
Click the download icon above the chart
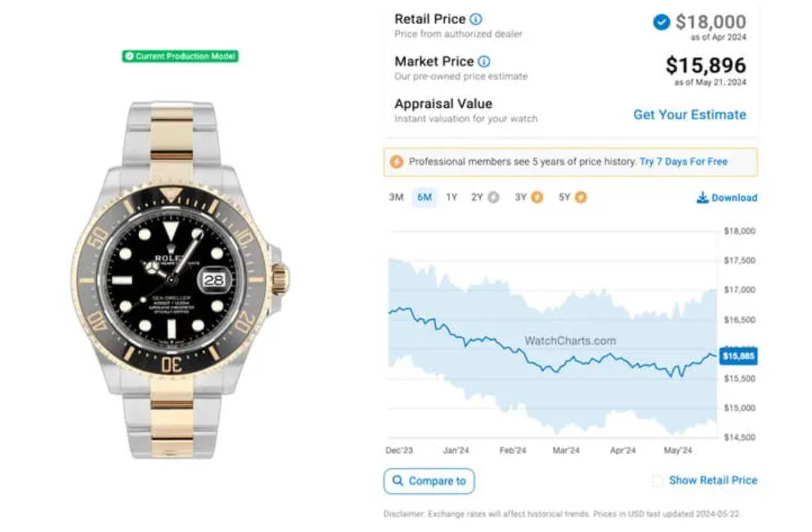702,197
